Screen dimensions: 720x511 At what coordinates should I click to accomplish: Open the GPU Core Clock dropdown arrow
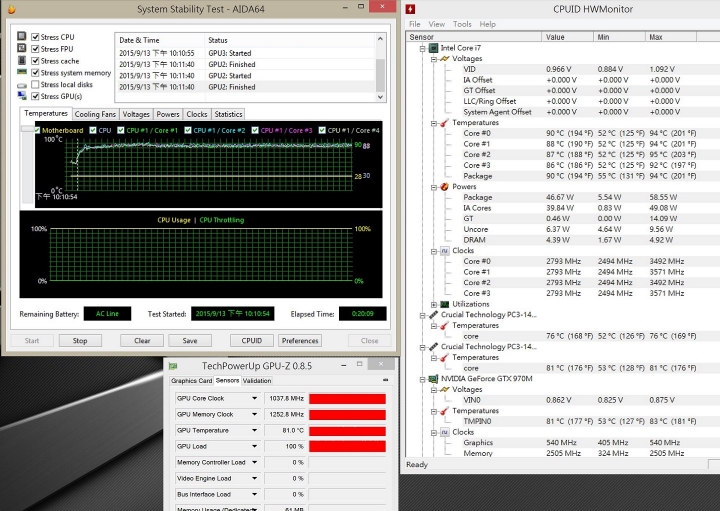click(x=254, y=399)
